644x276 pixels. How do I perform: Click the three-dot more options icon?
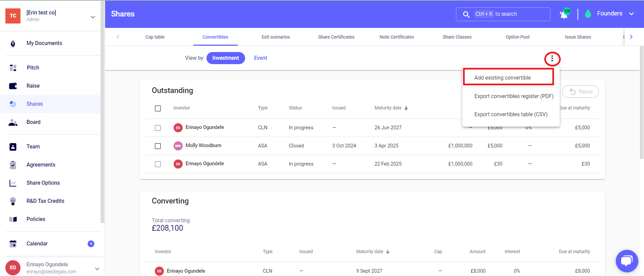pyautogui.click(x=552, y=59)
